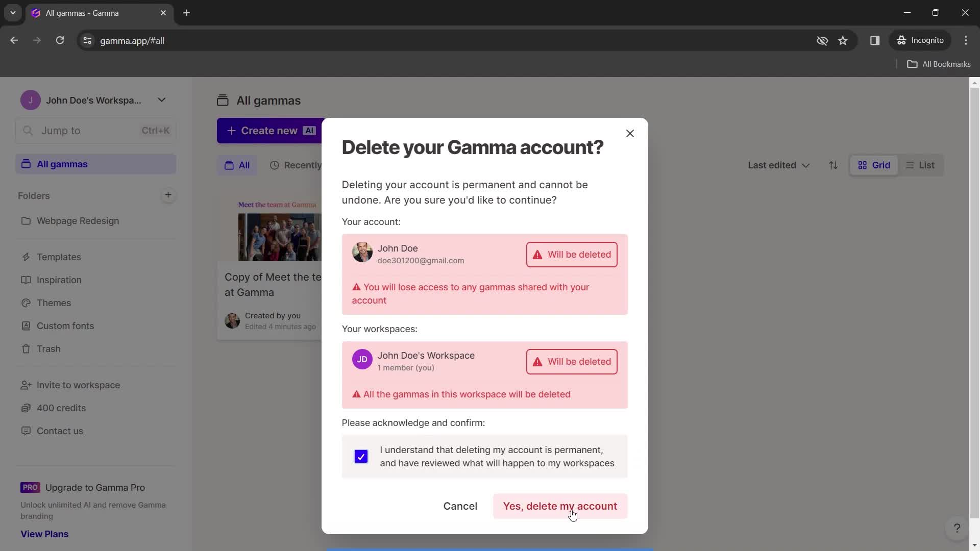Click the Trash sidebar icon
Viewport: 980px width, 551px height.
[x=26, y=348]
